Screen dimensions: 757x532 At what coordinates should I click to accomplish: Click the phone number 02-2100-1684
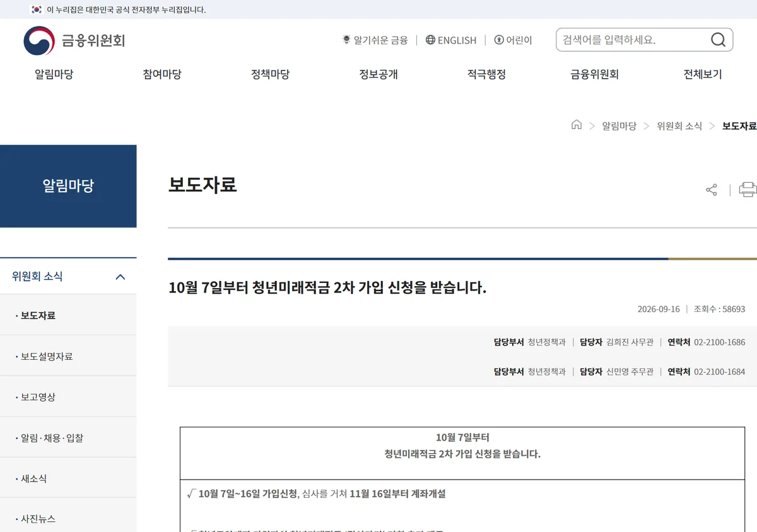point(720,372)
